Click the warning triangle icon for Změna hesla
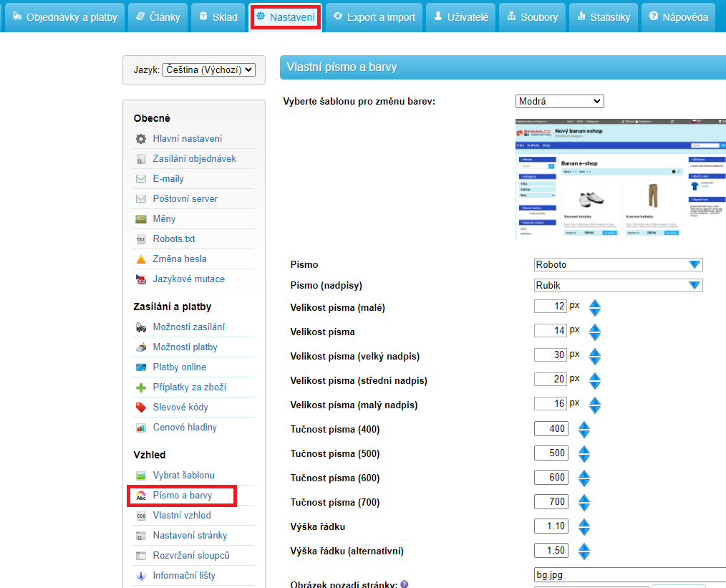Image resolution: width=726 pixels, height=588 pixels. (141, 259)
